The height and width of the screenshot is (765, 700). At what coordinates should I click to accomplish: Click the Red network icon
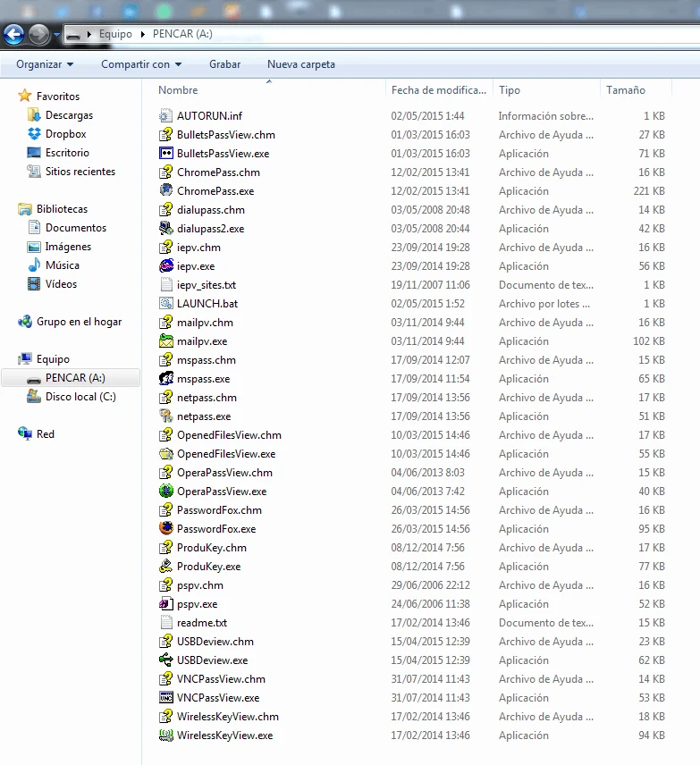pos(25,433)
